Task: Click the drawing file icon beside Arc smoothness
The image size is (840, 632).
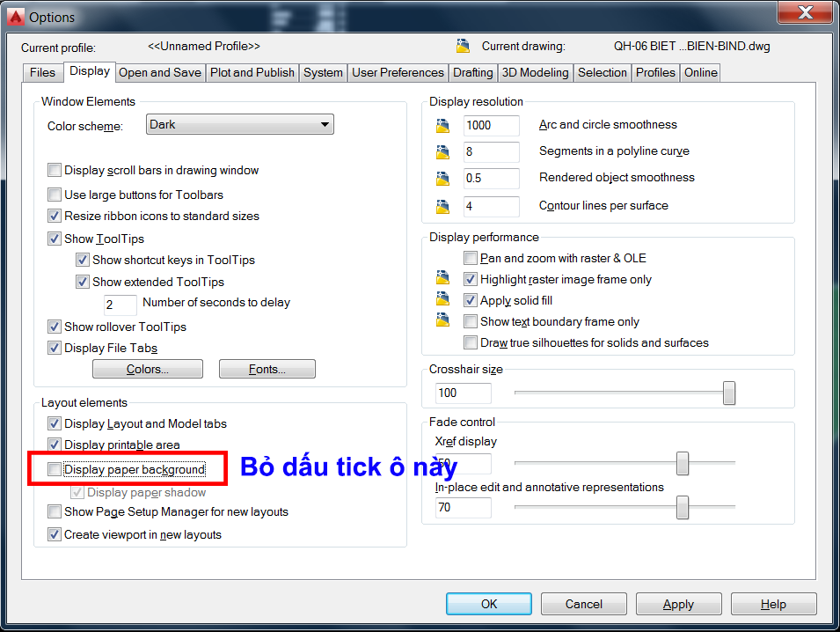Action: pyautogui.click(x=442, y=126)
